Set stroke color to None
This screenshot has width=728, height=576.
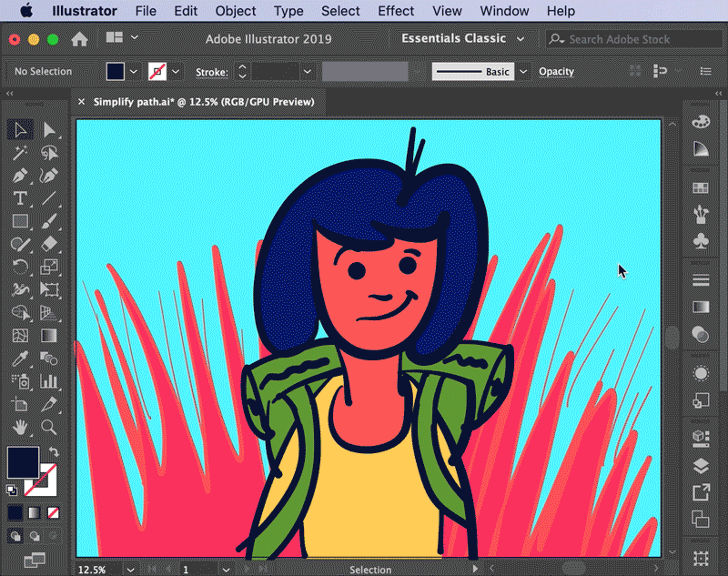(x=54, y=513)
